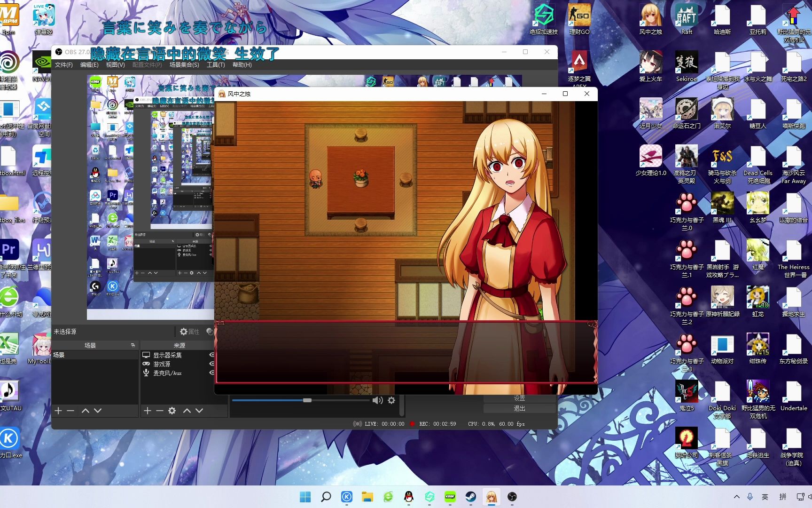The height and width of the screenshot is (508, 812).
Task: Toggle visibility of 显示器采集 source
Action: click(211, 355)
